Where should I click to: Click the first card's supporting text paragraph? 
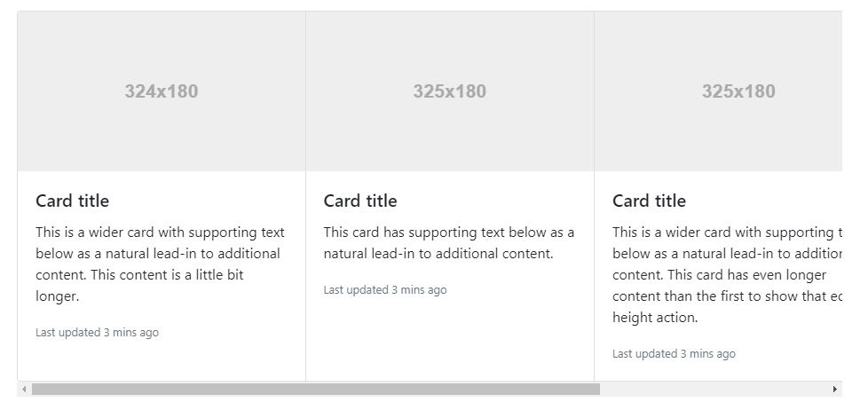[160, 264]
